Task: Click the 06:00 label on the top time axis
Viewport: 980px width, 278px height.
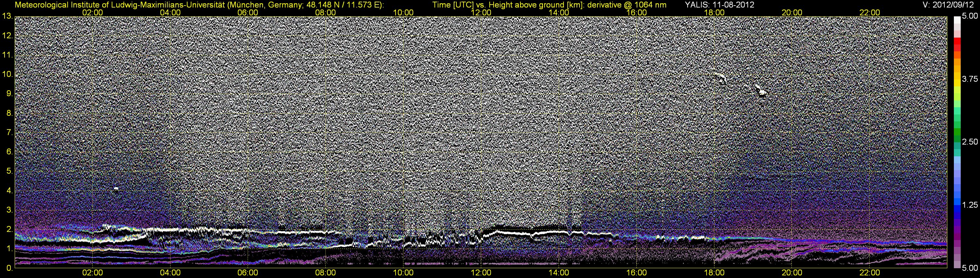Action: [x=248, y=12]
